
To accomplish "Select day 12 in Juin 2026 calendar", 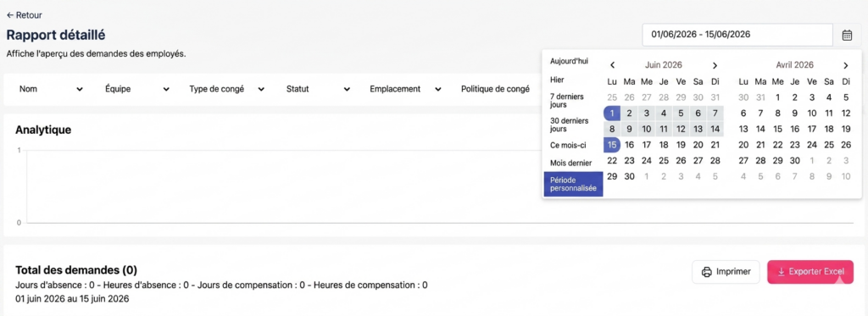I will click(x=681, y=129).
